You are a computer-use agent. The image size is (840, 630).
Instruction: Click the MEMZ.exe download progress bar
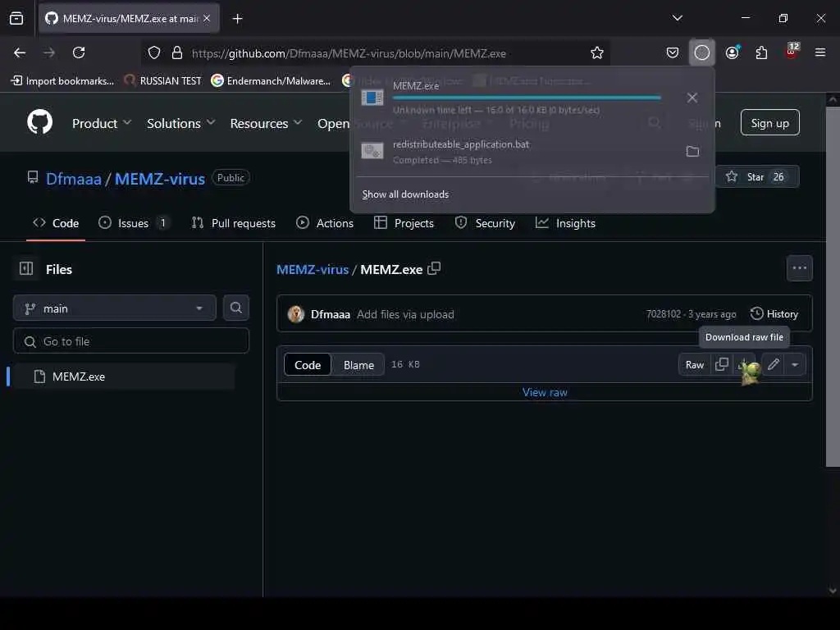pos(527,98)
